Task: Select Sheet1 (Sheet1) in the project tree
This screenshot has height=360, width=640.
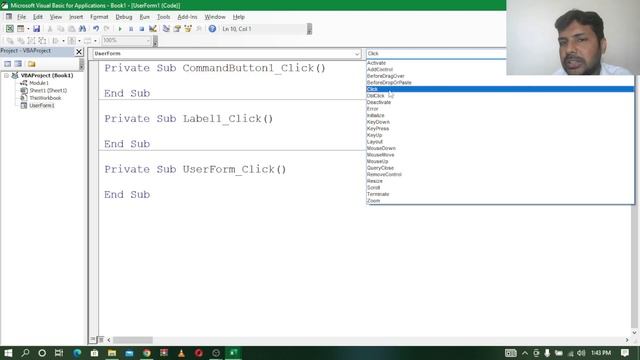Action: point(48,90)
